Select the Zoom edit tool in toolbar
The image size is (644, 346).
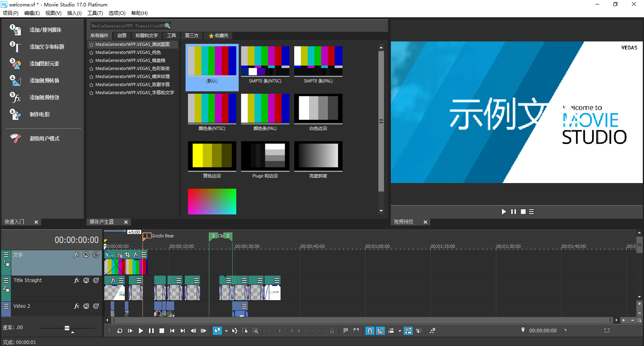[x=255, y=331]
